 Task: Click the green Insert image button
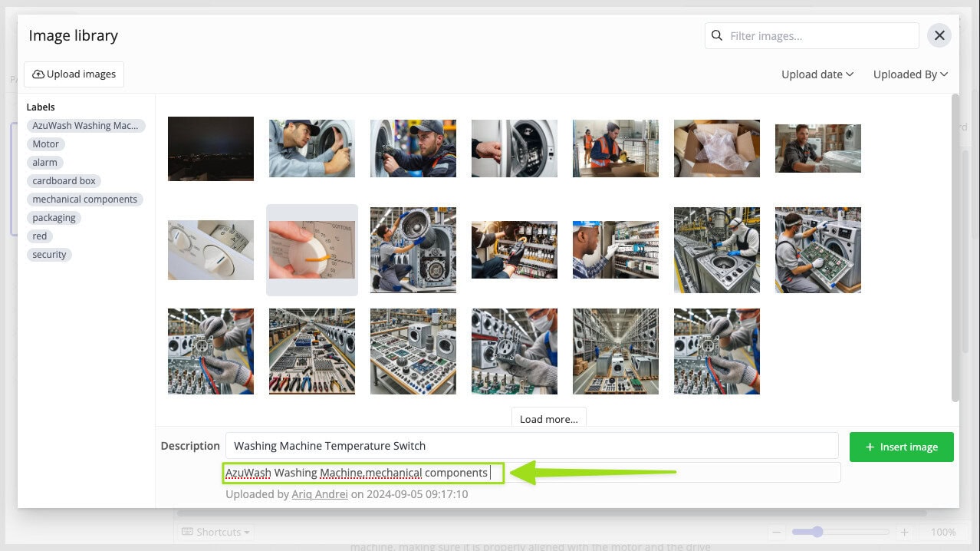coord(901,447)
